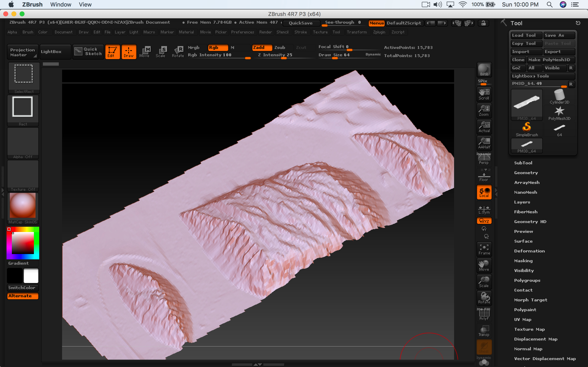Viewport: 588px width, 367px height.
Task: Click in the gradient color picker
Action: (x=23, y=243)
